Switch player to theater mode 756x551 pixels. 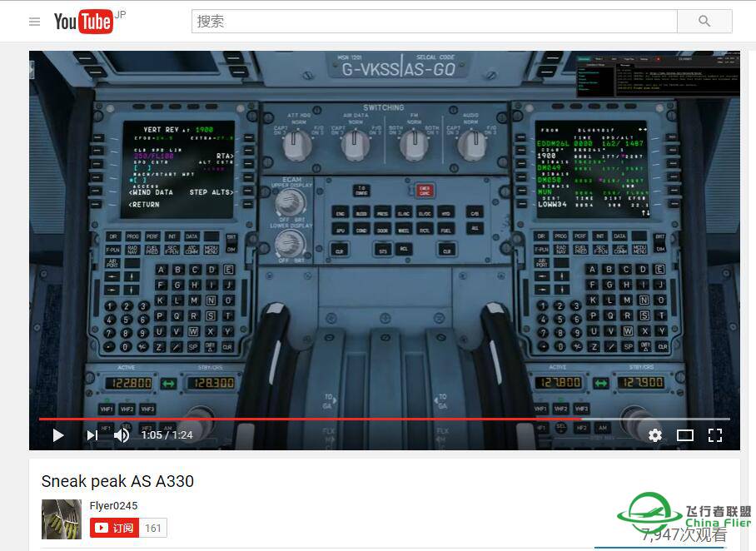click(685, 435)
